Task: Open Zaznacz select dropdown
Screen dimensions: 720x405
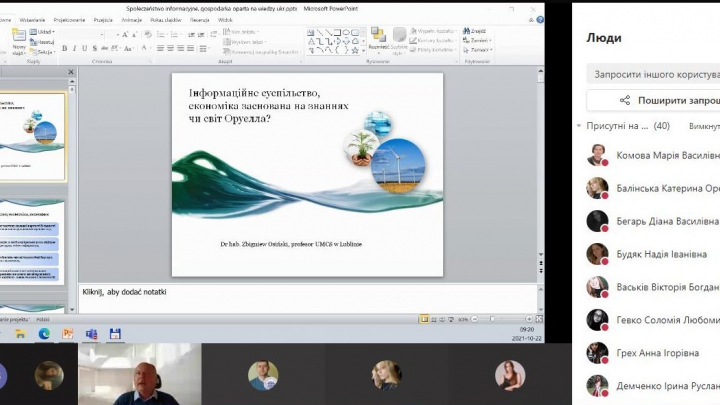Action: pos(478,50)
